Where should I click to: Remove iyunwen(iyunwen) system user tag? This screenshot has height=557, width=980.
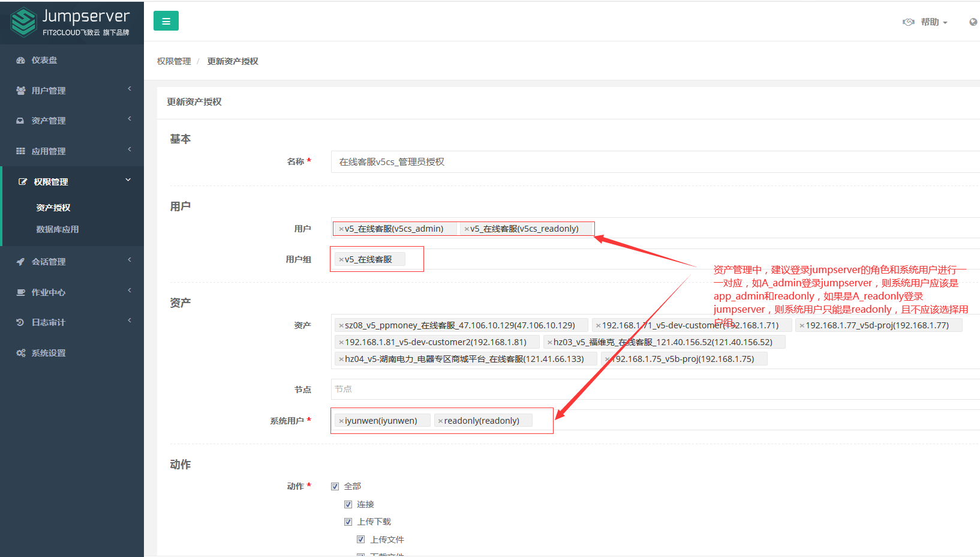[x=341, y=421]
